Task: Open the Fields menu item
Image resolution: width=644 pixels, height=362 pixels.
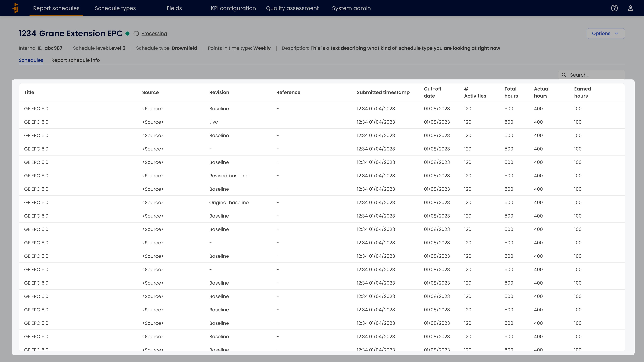Action: (174, 8)
